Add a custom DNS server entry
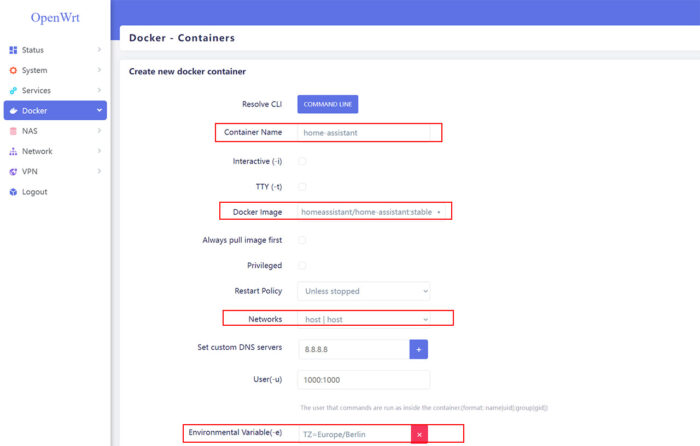Screen dimensions: 700x446 coord(419,349)
